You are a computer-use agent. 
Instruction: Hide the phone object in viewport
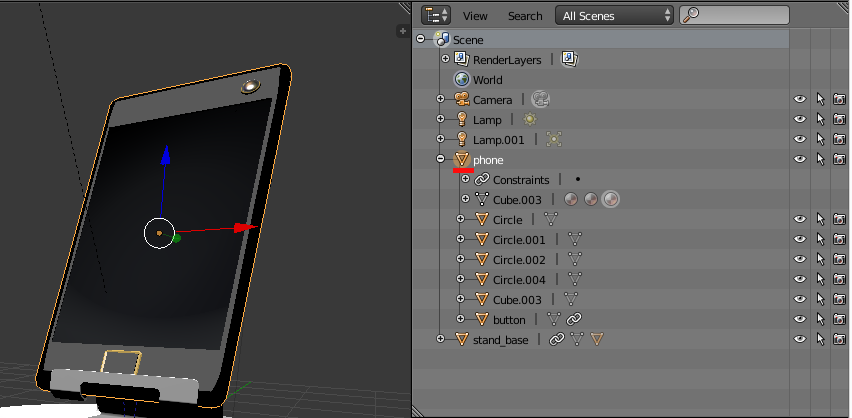pos(799,159)
